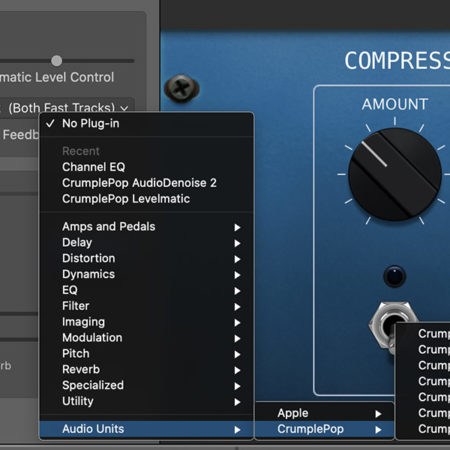
Task: Expand arrow beside Dynamics
Action: [237, 275]
